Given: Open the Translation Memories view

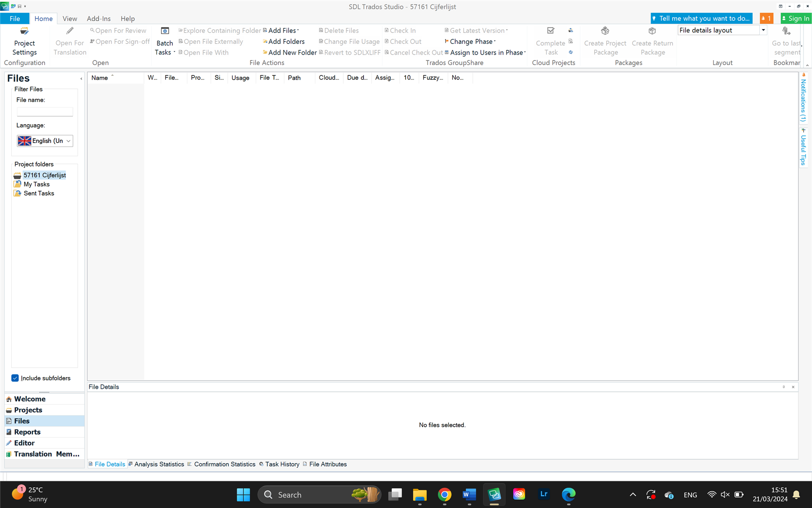Looking at the screenshot, I should point(44,454).
